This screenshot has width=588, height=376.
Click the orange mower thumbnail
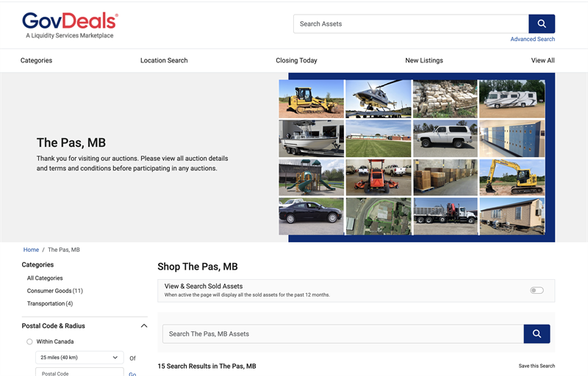tap(379, 178)
